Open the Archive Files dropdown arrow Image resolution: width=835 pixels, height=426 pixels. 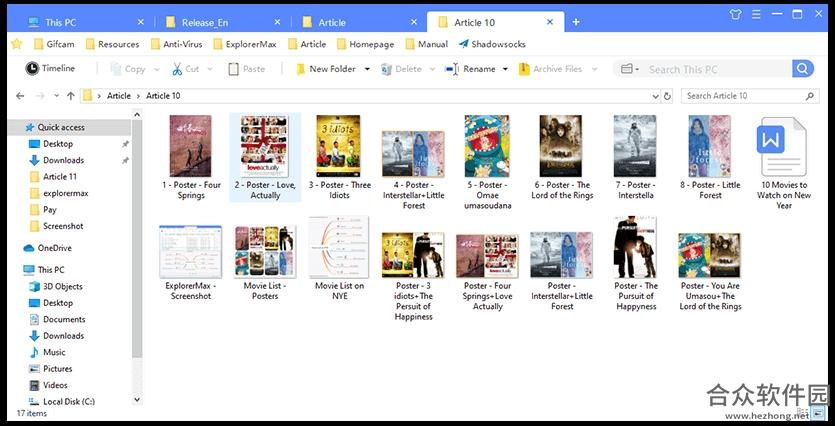coord(594,69)
